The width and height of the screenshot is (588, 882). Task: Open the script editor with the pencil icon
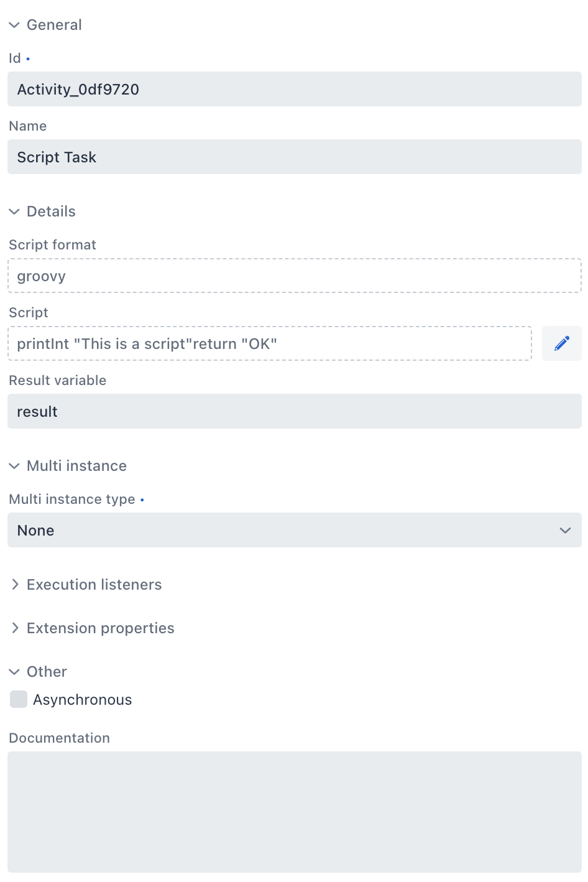(x=561, y=343)
